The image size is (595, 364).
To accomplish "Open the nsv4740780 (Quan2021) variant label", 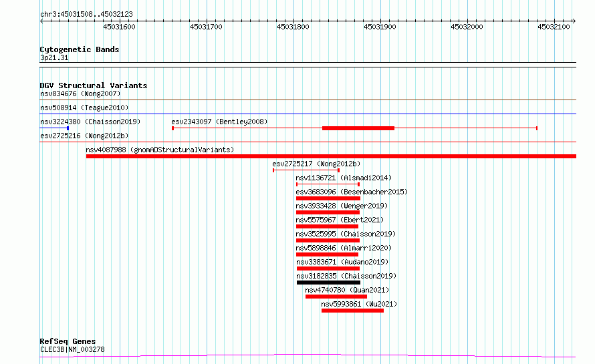I will (347, 291).
